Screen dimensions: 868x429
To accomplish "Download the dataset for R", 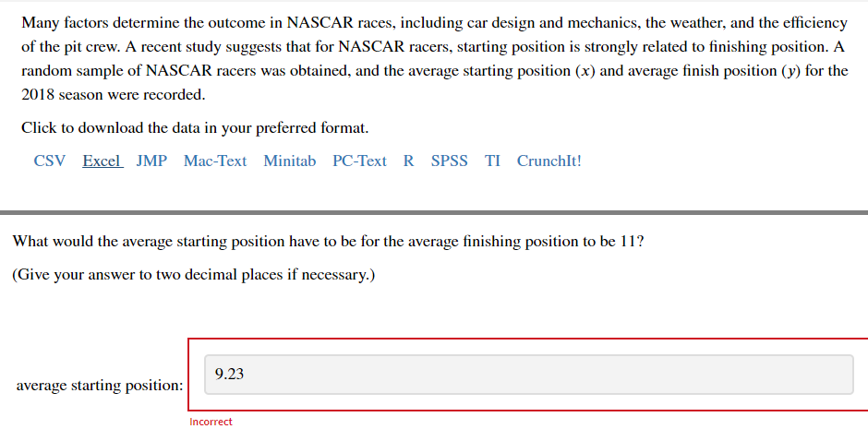I will (x=408, y=161).
